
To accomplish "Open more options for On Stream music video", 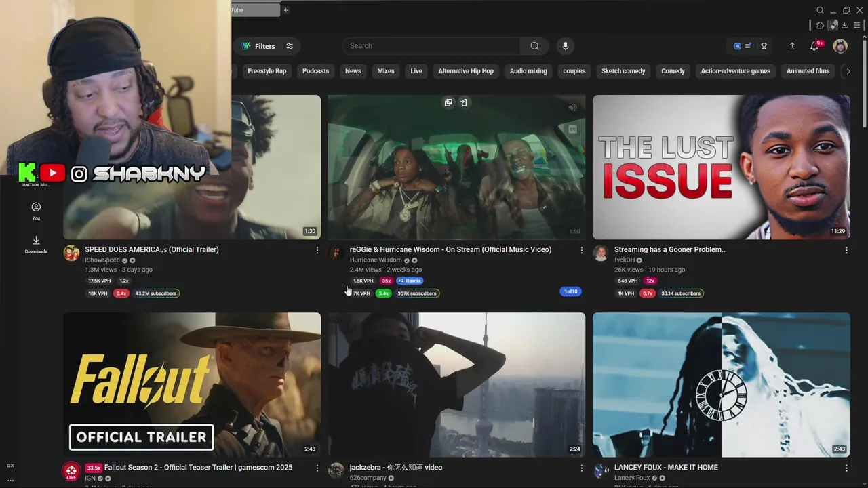I will pyautogui.click(x=581, y=250).
